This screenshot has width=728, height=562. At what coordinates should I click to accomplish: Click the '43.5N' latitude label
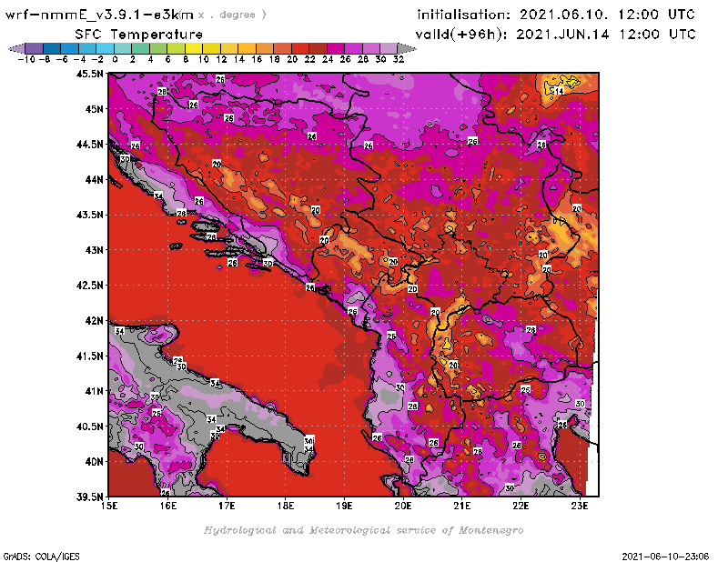[x=89, y=215]
